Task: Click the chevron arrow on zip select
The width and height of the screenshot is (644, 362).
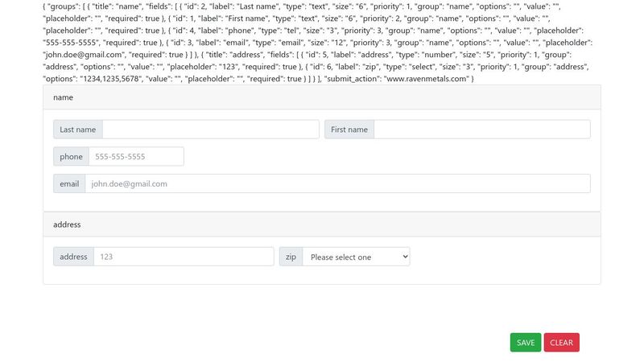Action: coord(404,257)
